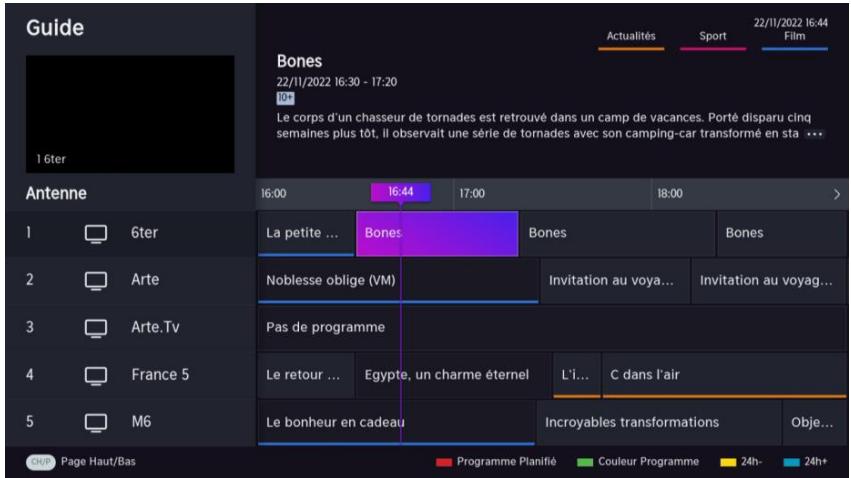The width and height of the screenshot is (851, 478).
Task: Click the 22/11/2022 16:30 - 17:20 schedule text
Action: click(336, 82)
